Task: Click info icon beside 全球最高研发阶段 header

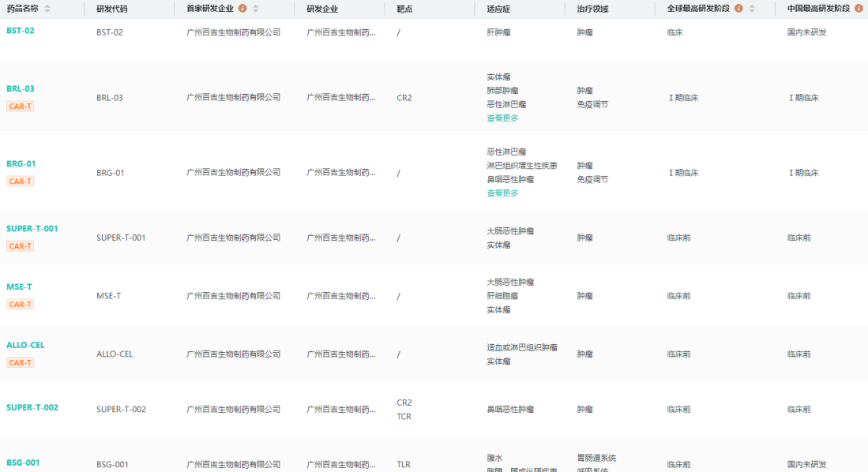Action: tap(738, 9)
